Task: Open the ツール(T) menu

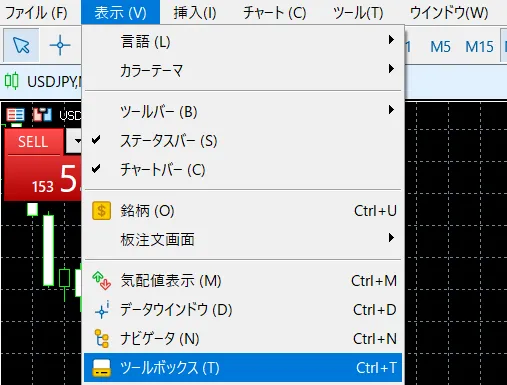Action: coord(358,13)
